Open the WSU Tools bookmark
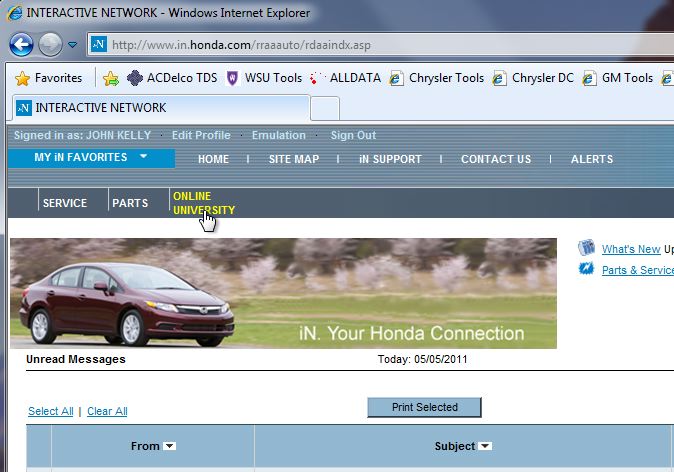Image resolution: width=674 pixels, height=472 pixels. click(264, 78)
